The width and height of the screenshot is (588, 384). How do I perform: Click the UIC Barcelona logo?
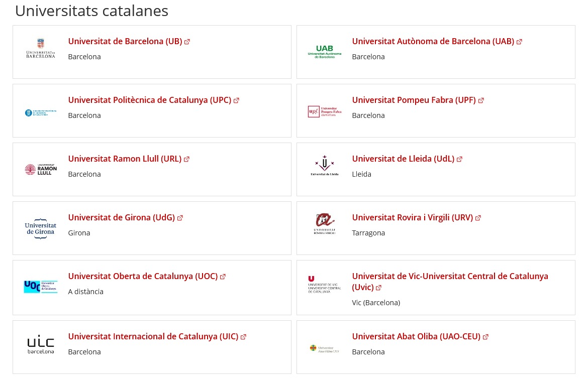(41, 345)
